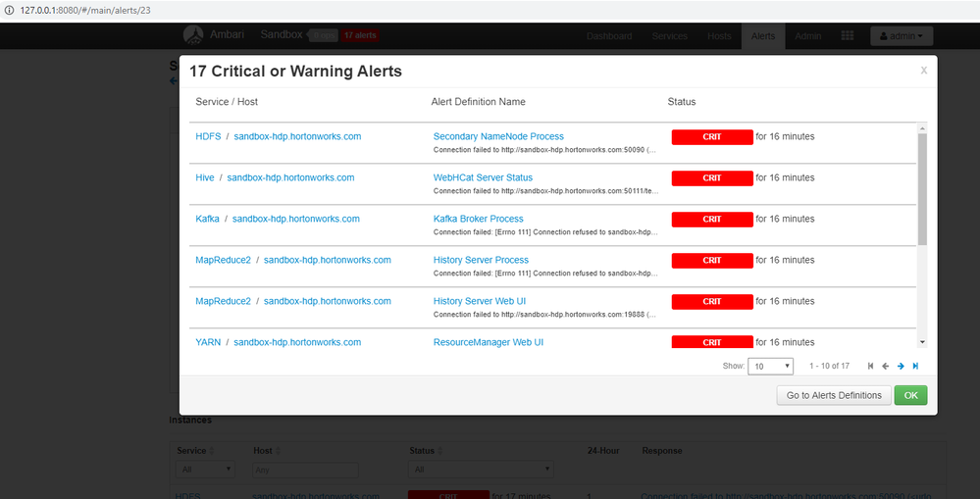Jump to last page of alerts
Image resolution: width=980 pixels, height=499 pixels.
coord(915,367)
